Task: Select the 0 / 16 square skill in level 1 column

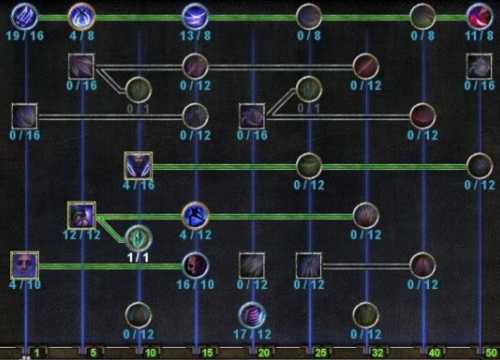Action: (x=24, y=116)
